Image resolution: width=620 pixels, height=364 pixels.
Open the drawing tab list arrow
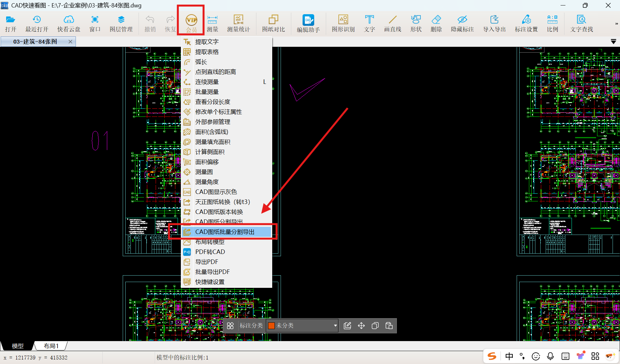[613, 42]
